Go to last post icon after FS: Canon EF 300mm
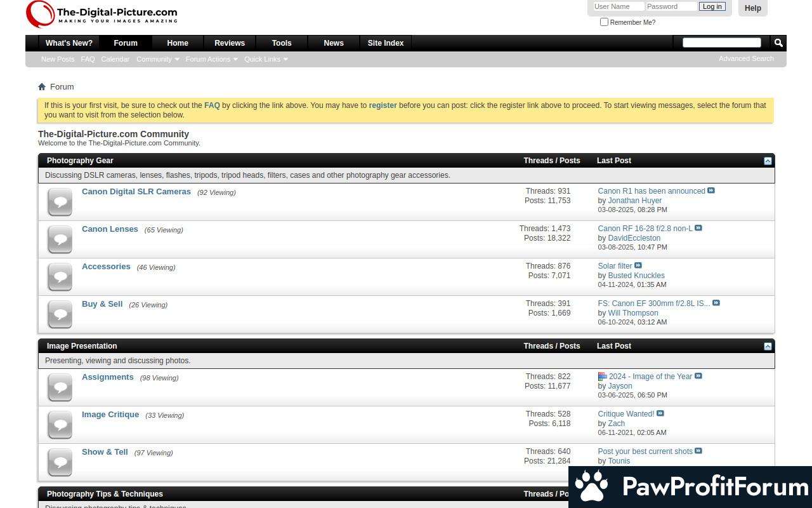This screenshot has height=508, width=812. coord(716,303)
